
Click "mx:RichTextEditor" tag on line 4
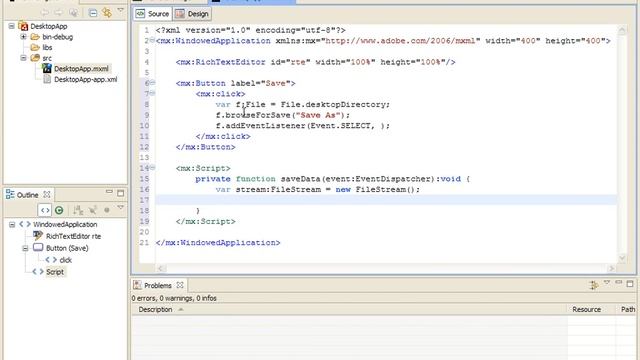point(223,62)
